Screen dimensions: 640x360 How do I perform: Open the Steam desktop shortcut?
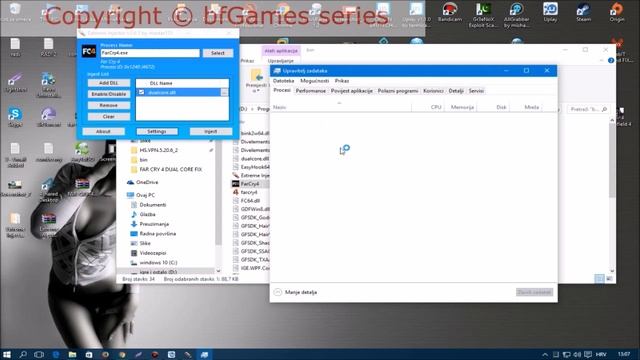coord(583,12)
